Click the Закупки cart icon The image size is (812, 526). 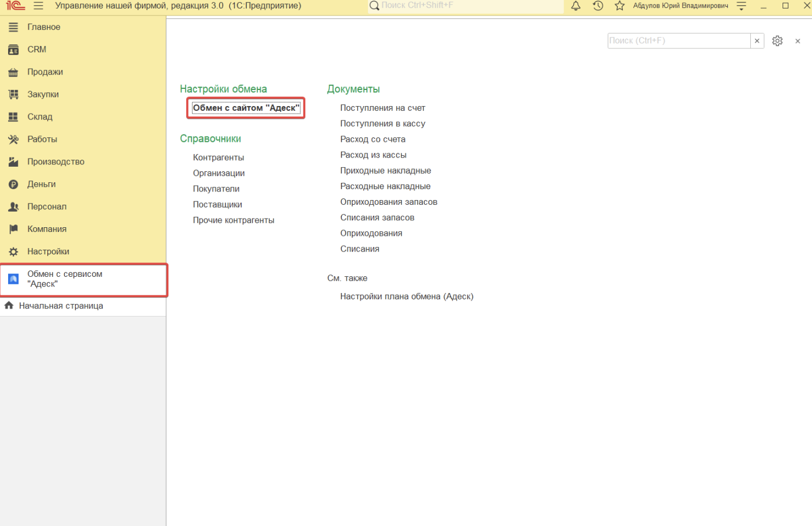click(13, 95)
